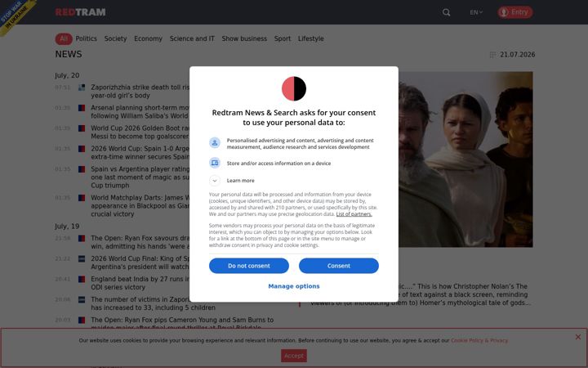Open the List of partners link
588x368 pixels.
[354, 214]
